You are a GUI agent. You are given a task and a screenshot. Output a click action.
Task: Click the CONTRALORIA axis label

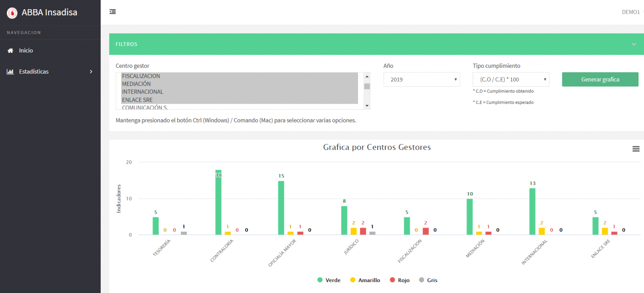click(x=221, y=251)
